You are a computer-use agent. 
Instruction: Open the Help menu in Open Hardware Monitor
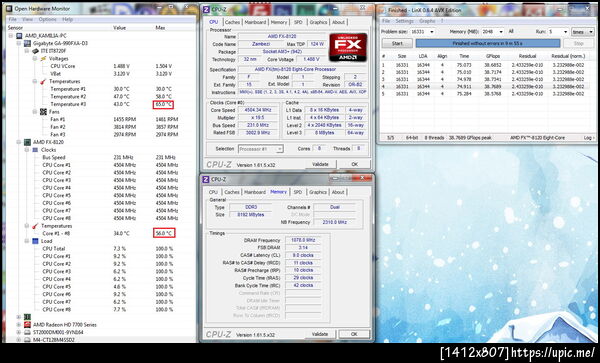pos(67,19)
